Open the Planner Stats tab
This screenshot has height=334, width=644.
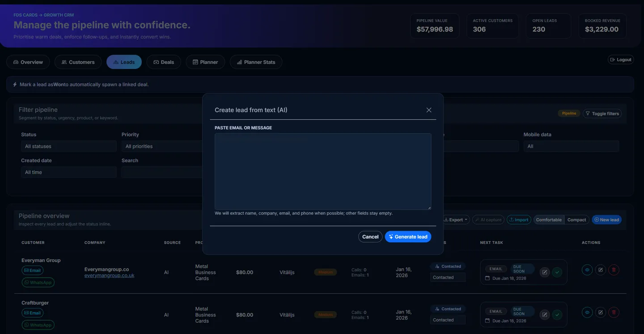[256, 62]
